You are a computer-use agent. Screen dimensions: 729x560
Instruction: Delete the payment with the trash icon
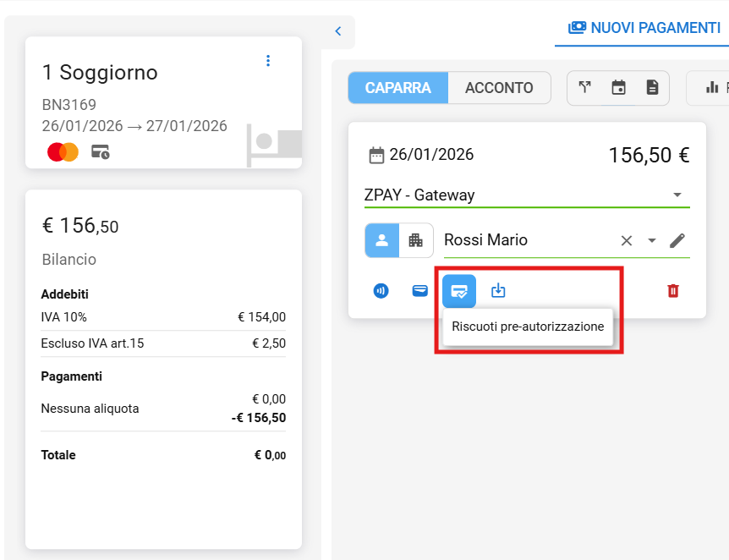point(673,291)
